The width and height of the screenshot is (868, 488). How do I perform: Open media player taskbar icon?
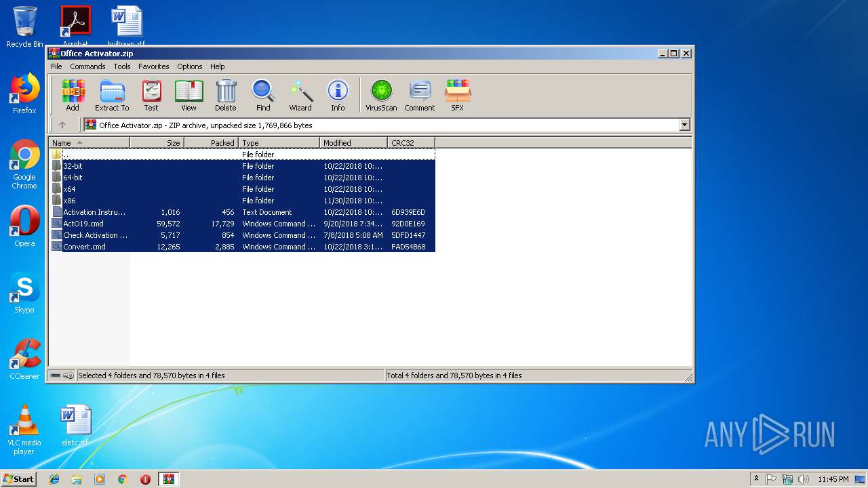[100, 479]
